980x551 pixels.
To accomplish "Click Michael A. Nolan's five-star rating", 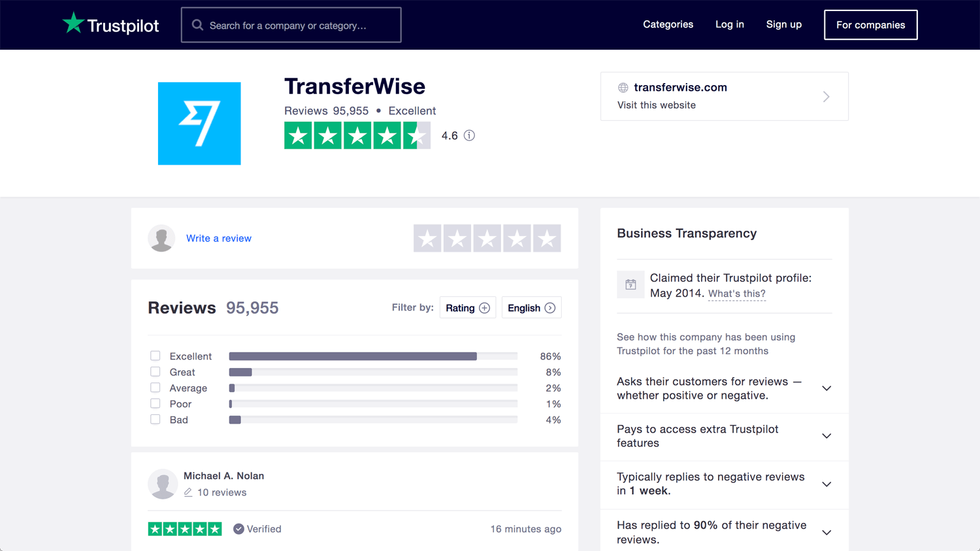I will coord(185,529).
